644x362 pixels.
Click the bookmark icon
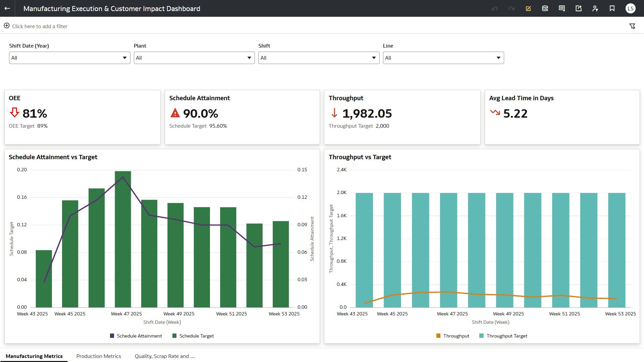[612, 8]
